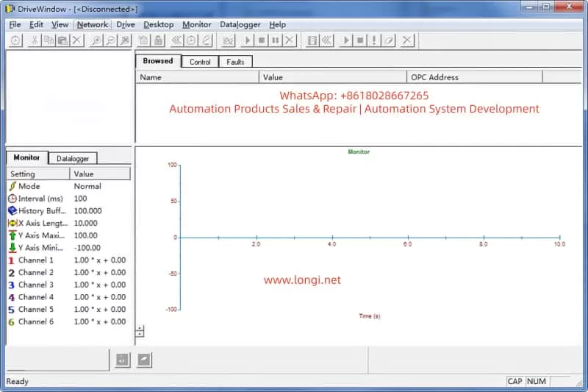Switch to the Control tab

point(200,62)
